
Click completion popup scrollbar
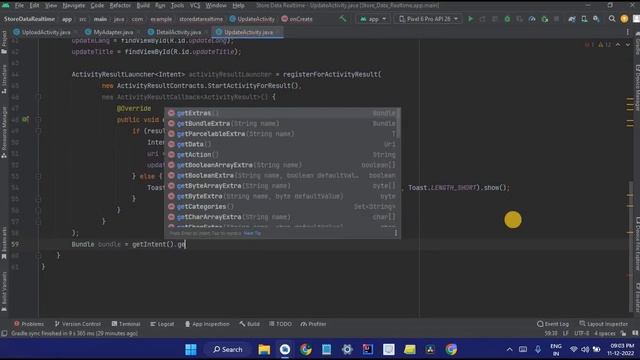coord(398,124)
